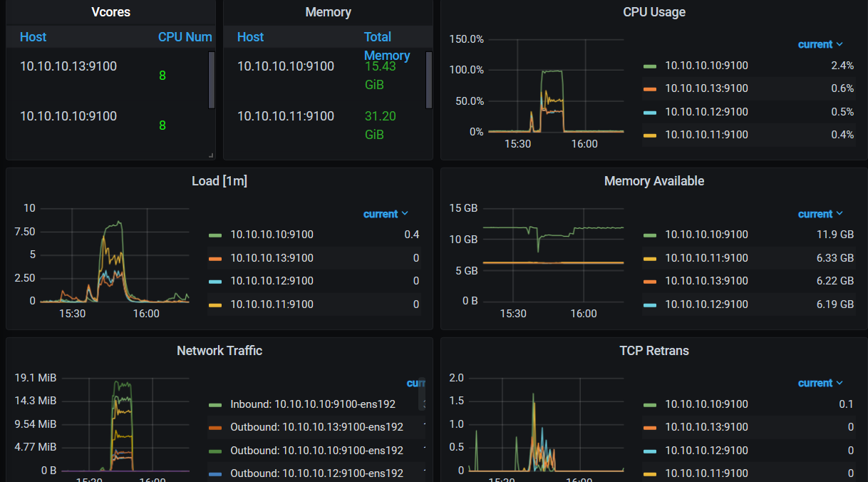Click the Vcores table vertical scrollbar
868x482 pixels.
(x=211, y=80)
